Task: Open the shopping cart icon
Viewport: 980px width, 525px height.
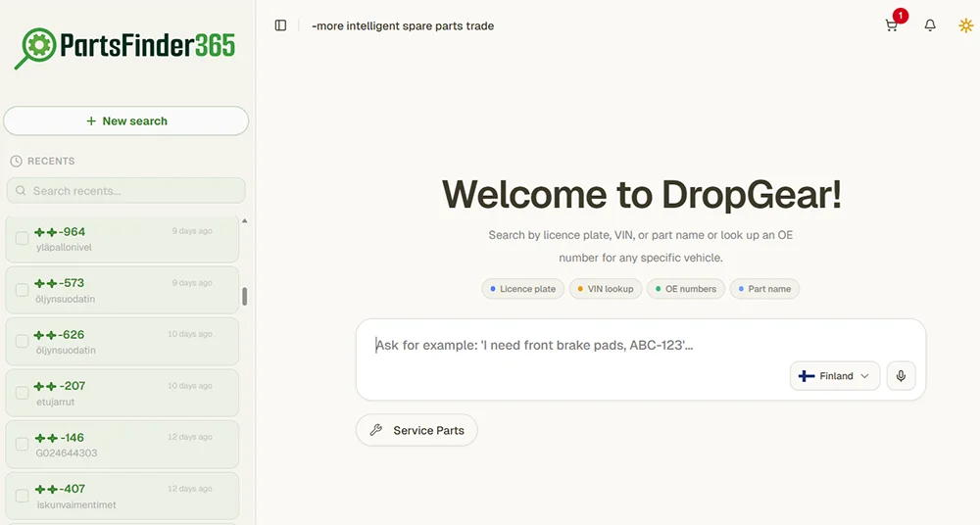Action: click(891, 25)
